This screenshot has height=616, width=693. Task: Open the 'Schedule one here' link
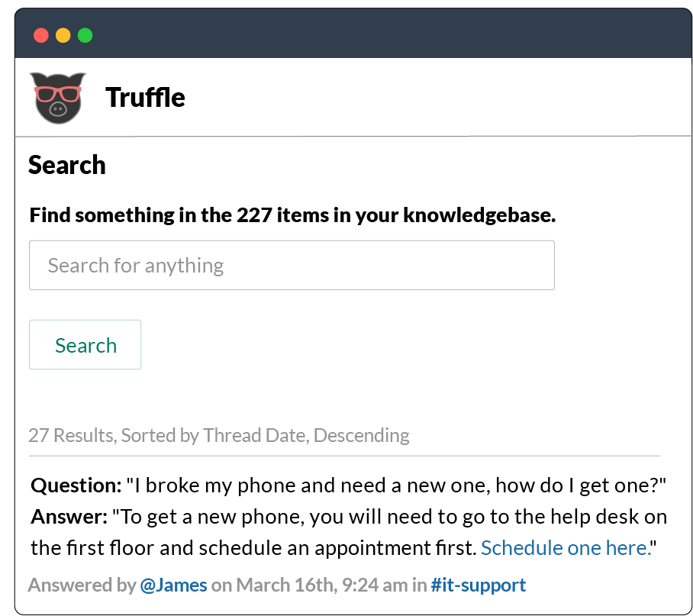click(x=566, y=548)
